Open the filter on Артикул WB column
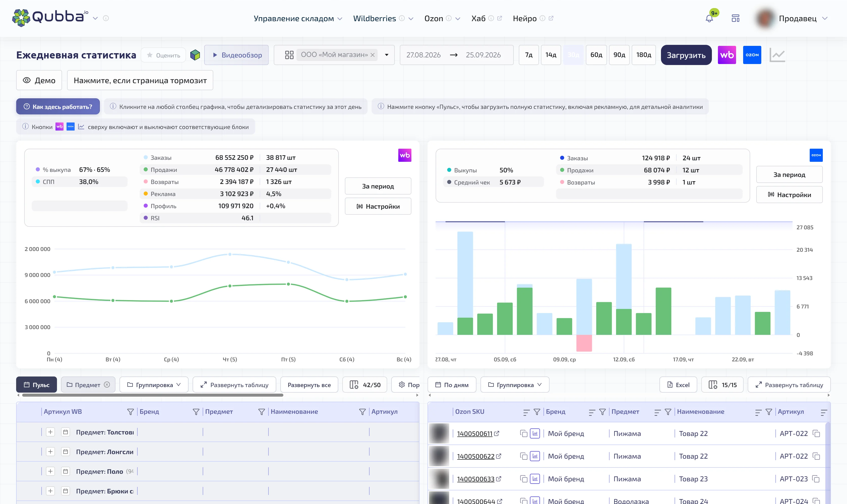 (x=130, y=412)
